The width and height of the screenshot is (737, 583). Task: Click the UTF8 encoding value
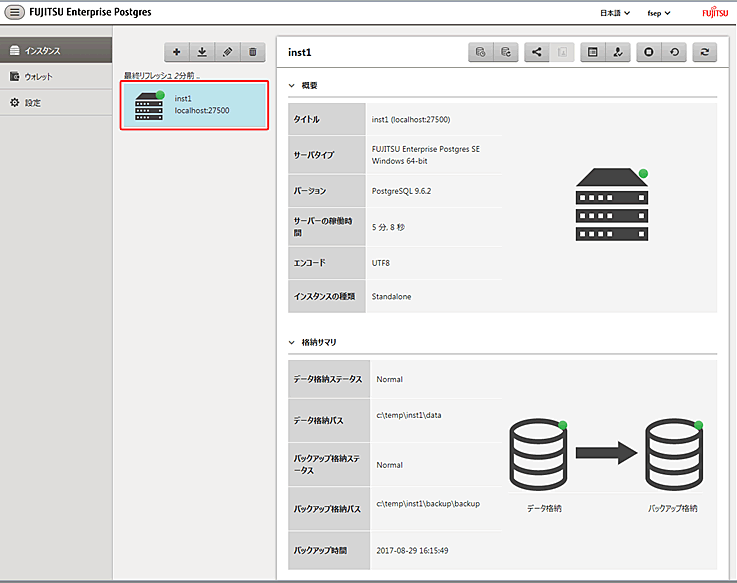[x=381, y=263]
